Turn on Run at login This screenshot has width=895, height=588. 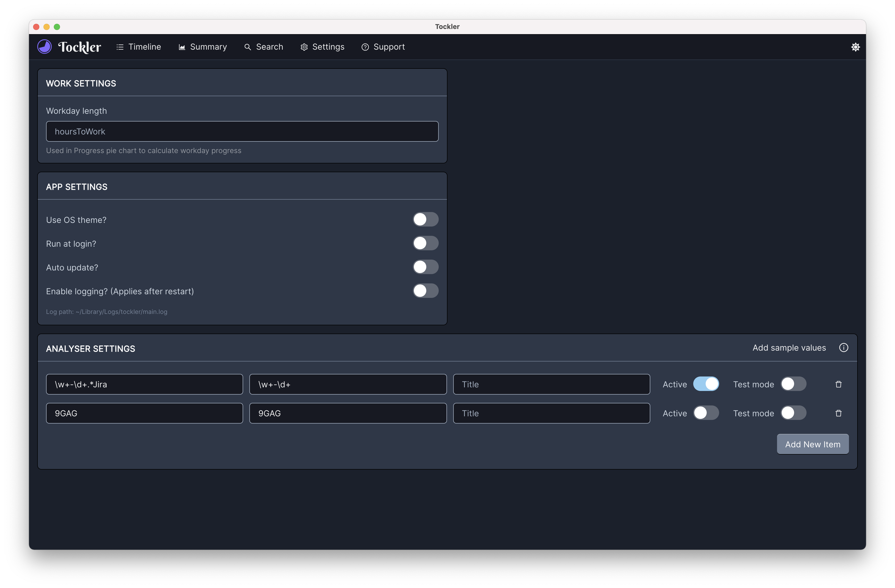425,243
